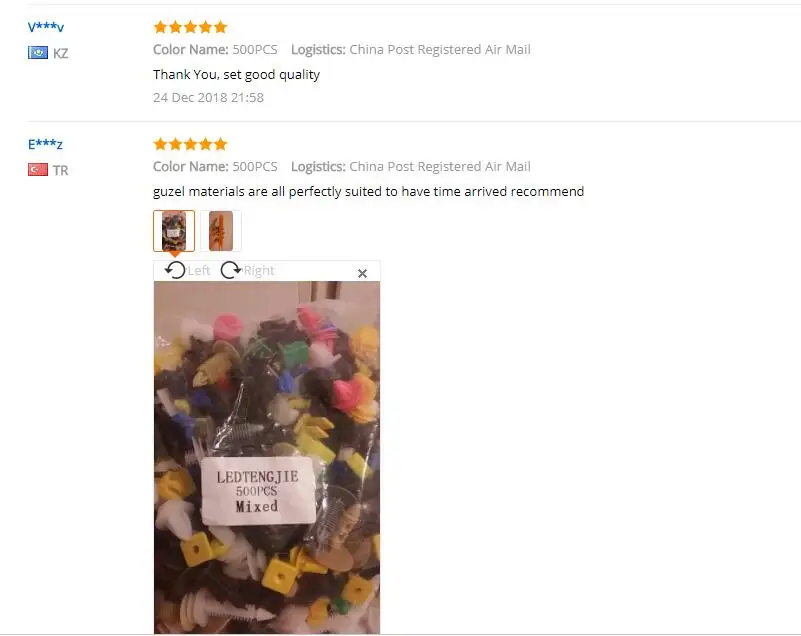Click the rotate Right icon

pyautogui.click(x=231, y=270)
